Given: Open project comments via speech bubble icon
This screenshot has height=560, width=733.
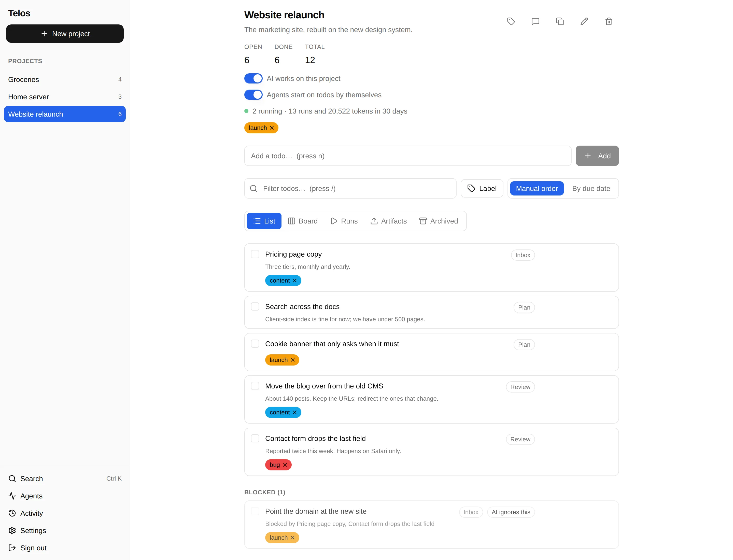Looking at the screenshot, I should (x=535, y=21).
